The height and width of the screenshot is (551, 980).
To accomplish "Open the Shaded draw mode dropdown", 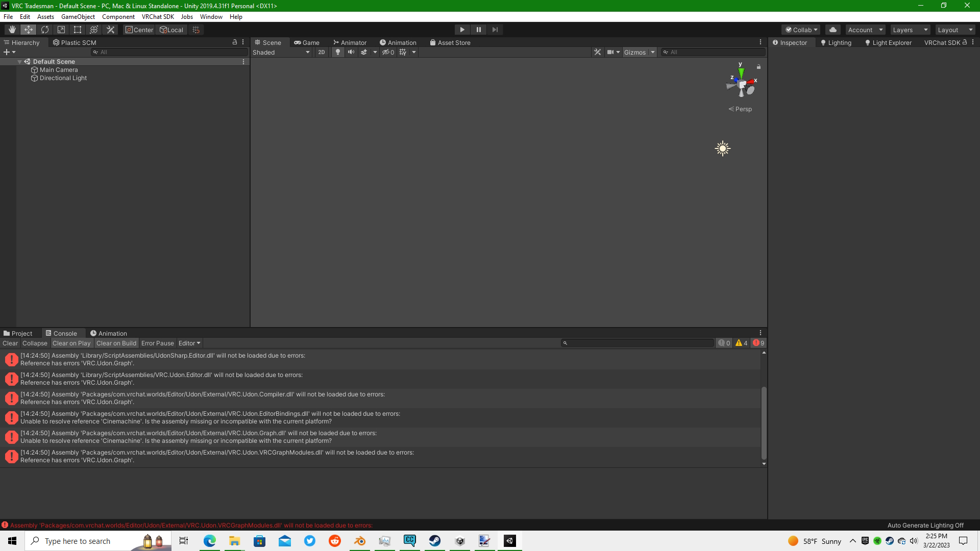I will click(x=281, y=52).
